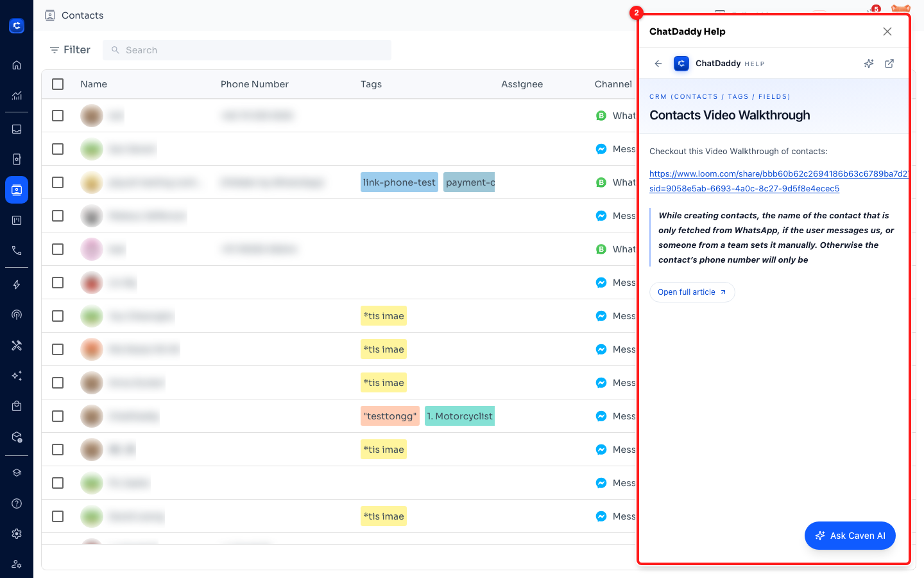Click the ChatDaddy logo in help header
Screen dimensions: 924x578
click(681, 64)
